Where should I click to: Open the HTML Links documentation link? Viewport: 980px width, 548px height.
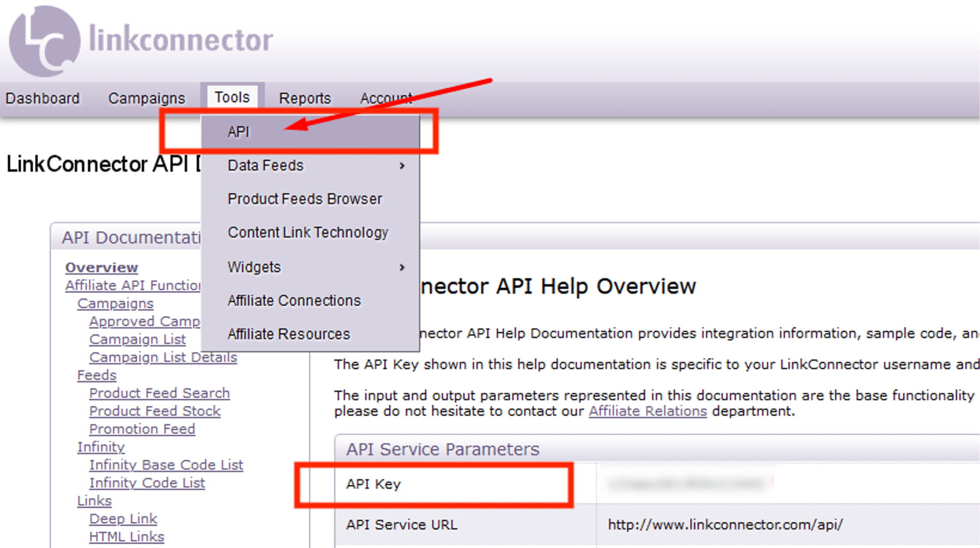[127, 536]
